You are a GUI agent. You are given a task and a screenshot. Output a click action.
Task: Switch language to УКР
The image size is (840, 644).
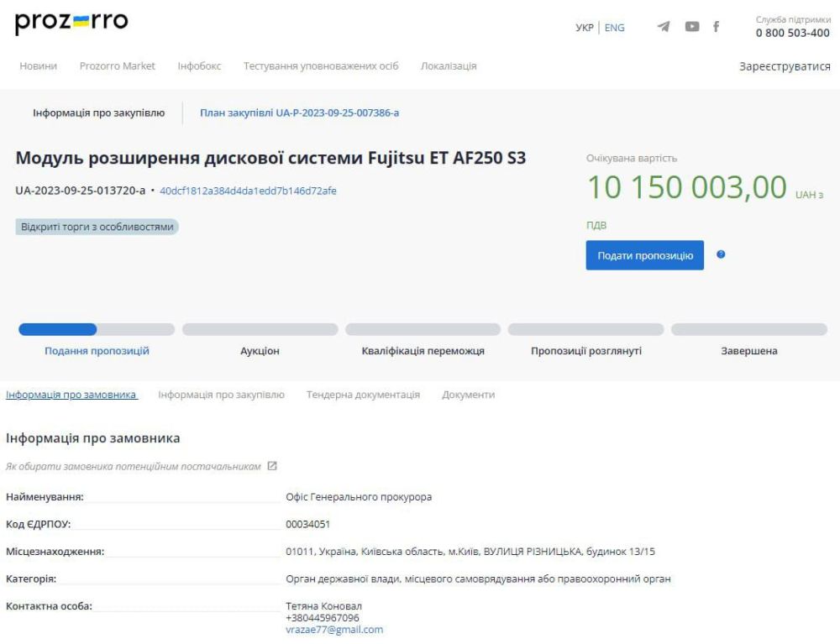pyautogui.click(x=585, y=28)
